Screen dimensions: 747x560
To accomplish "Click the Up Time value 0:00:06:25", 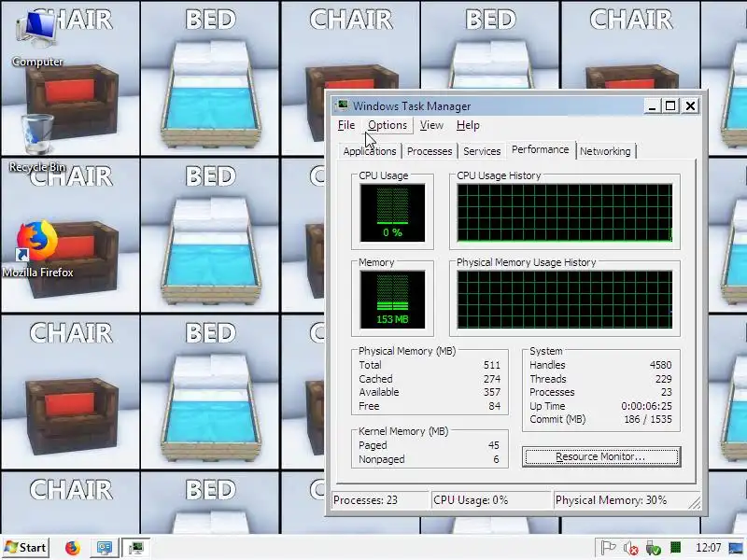I will (646, 406).
